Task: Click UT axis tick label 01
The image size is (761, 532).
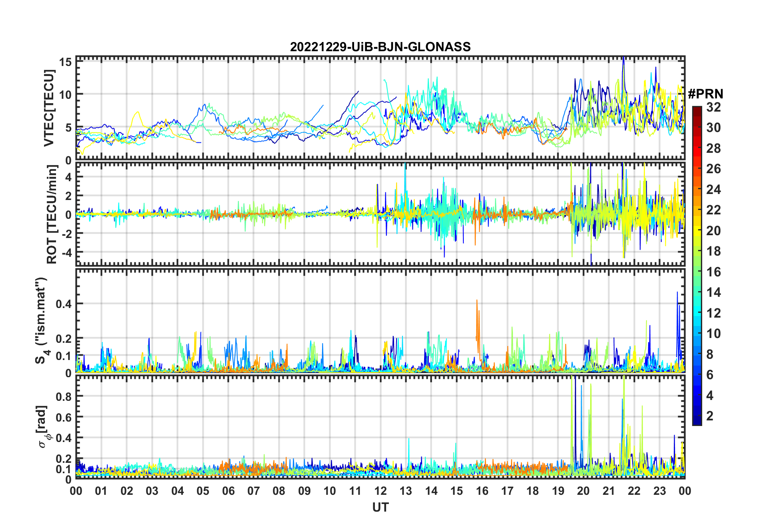Action: (101, 491)
